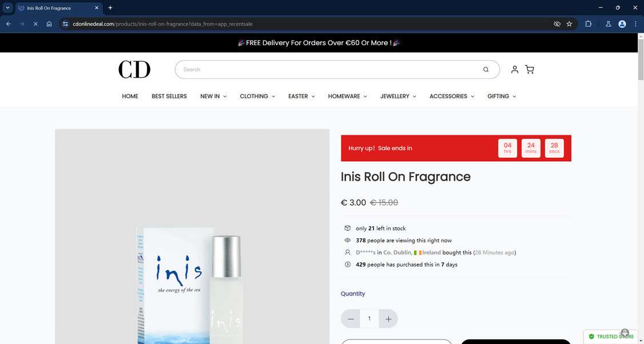644x344 pixels.
Task: Click the minutes countdown box
Action: 531,148
